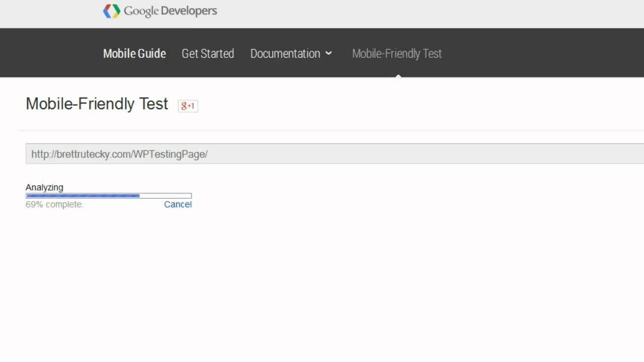Open the Mobile Guide page
This screenshot has width=644, height=362.
coord(134,53)
